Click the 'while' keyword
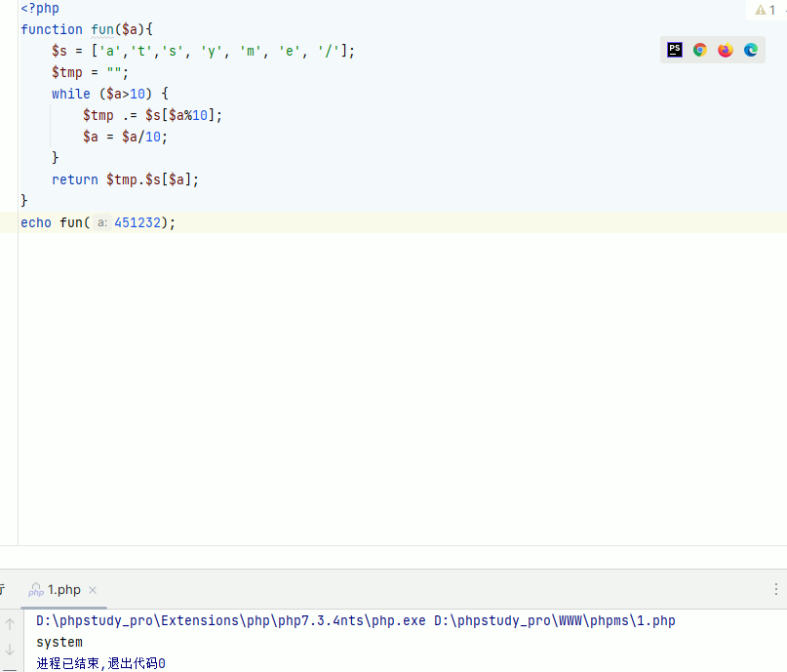 [71, 94]
